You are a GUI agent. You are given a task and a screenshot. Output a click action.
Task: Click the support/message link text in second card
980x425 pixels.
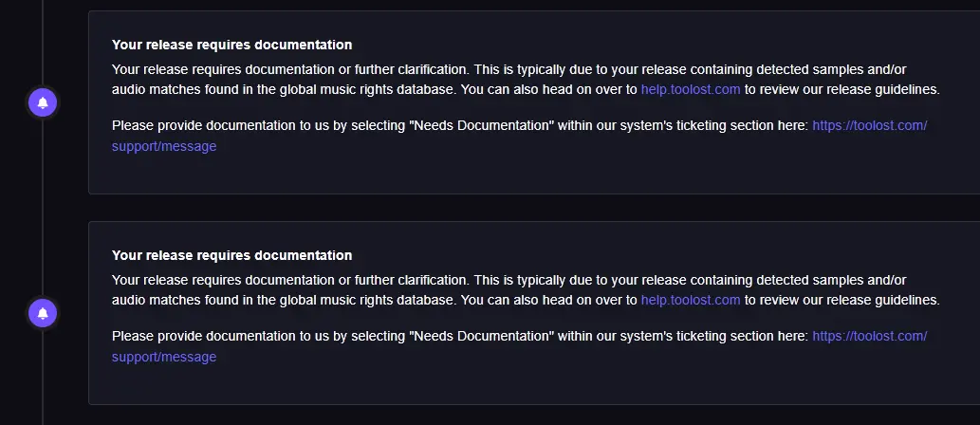pyautogui.click(x=164, y=357)
